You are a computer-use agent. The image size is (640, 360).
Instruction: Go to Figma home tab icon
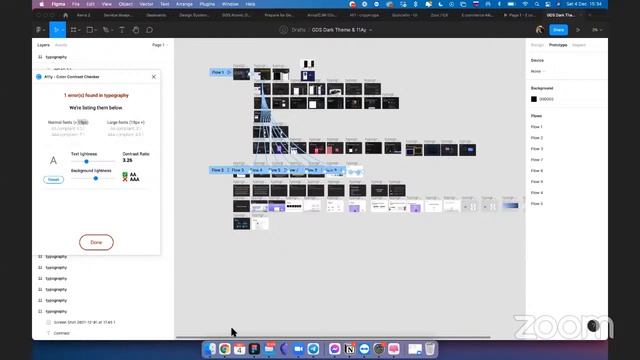click(65, 15)
